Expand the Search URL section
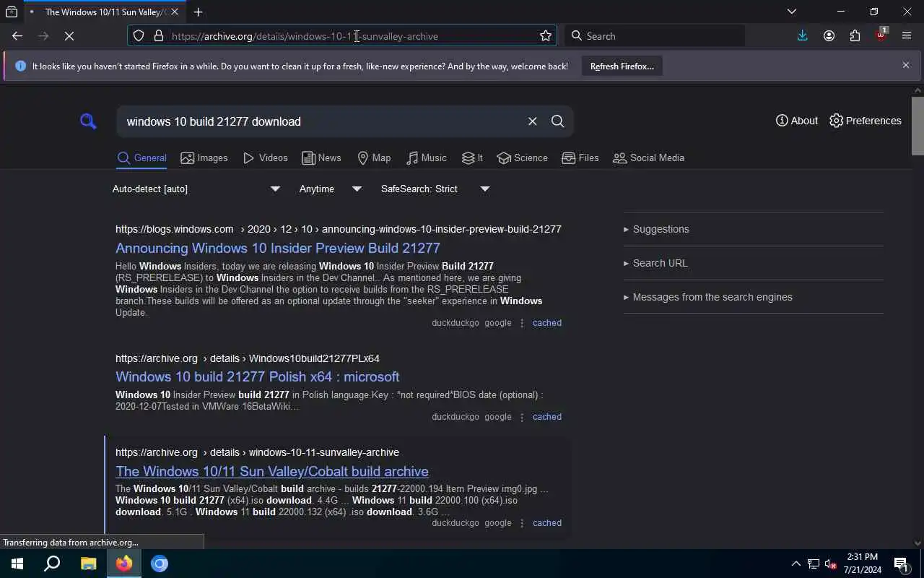The height and width of the screenshot is (578, 924). coord(656,263)
